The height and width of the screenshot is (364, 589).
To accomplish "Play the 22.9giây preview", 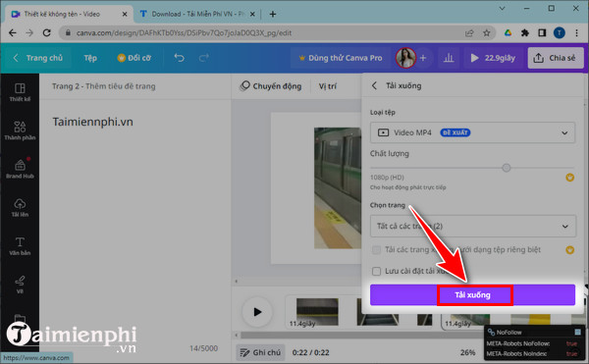I will tap(493, 58).
